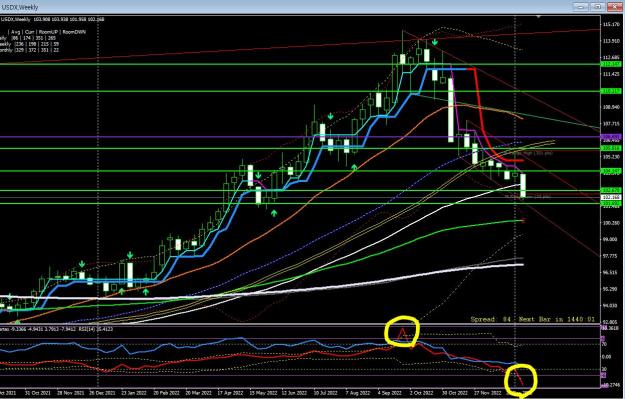Click the 27 Nov 2022 date label
This screenshot has height=399, width=625.
click(487, 393)
